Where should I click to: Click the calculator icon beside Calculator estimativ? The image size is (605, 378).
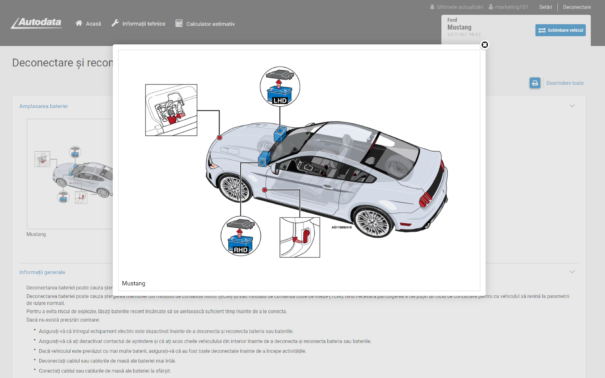(179, 23)
